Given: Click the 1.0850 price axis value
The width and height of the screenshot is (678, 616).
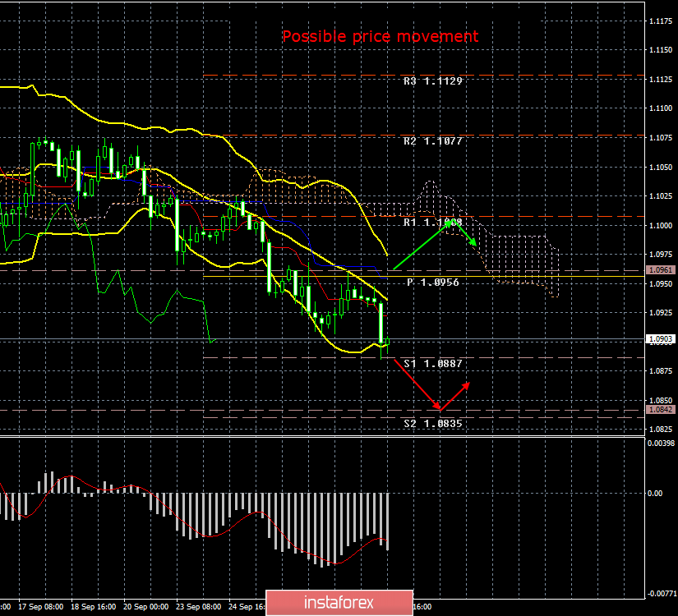Looking at the screenshot, I should [x=661, y=401].
